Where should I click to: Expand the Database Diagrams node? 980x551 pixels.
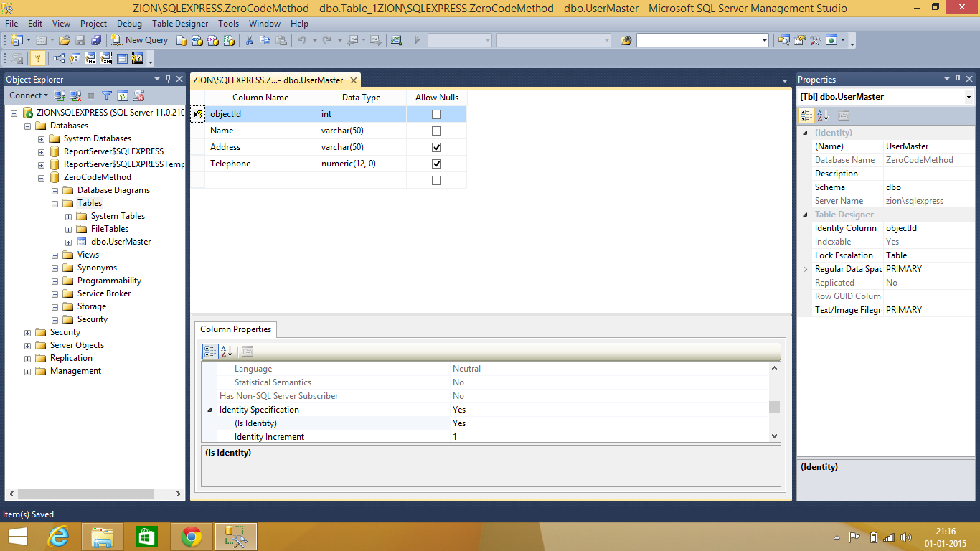click(x=55, y=190)
